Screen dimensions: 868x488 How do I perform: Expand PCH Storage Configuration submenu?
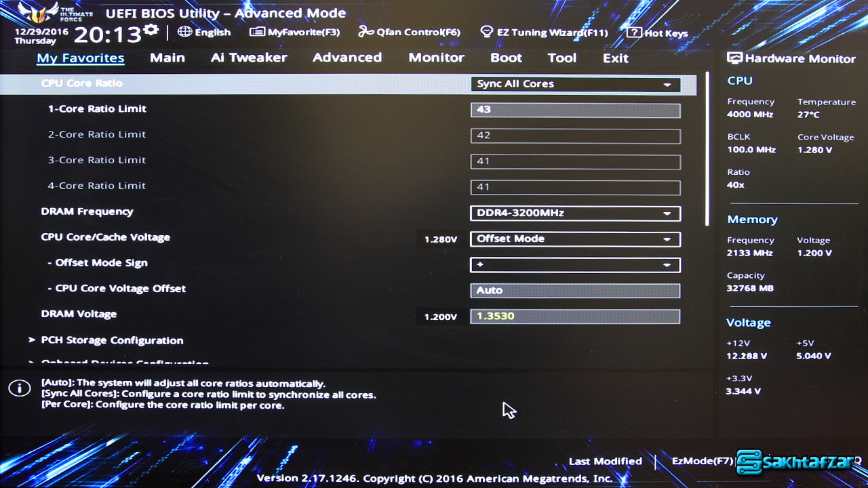click(x=112, y=340)
